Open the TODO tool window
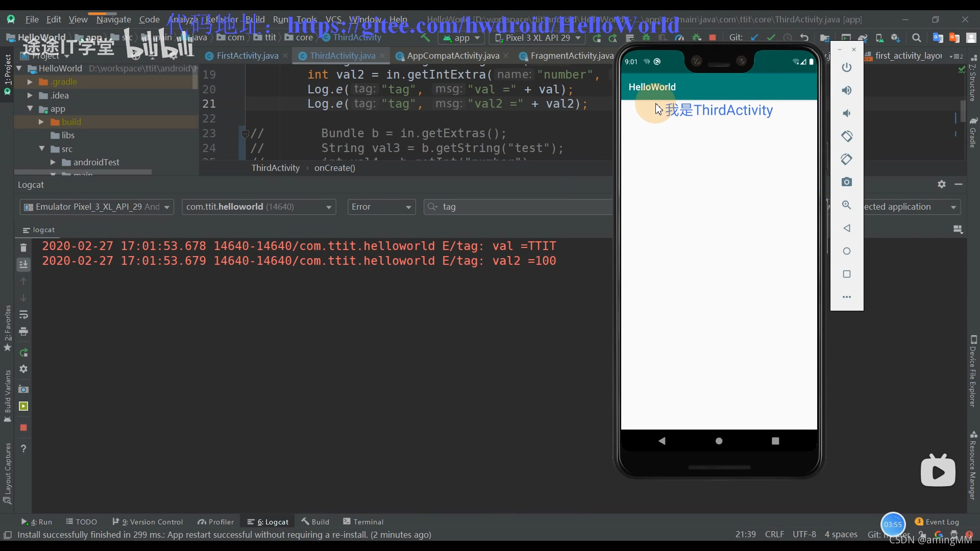980x551 pixels. [x=82, y=522]
